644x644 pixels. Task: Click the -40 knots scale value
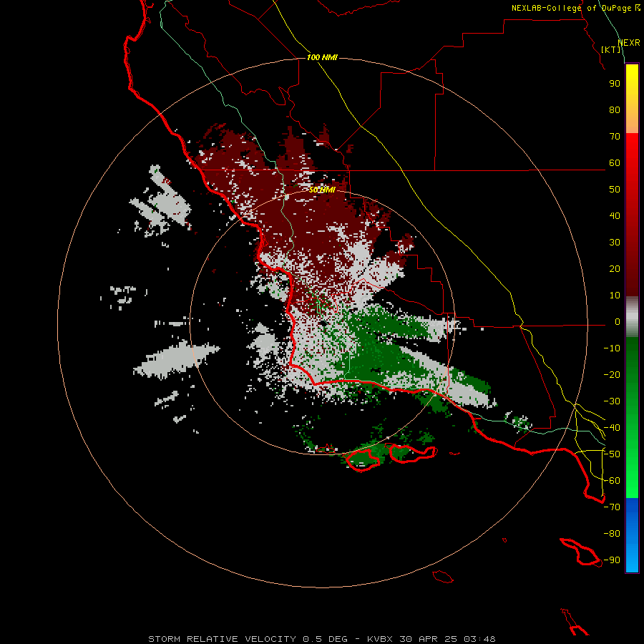pyautogui.click(x=612, y=428)
